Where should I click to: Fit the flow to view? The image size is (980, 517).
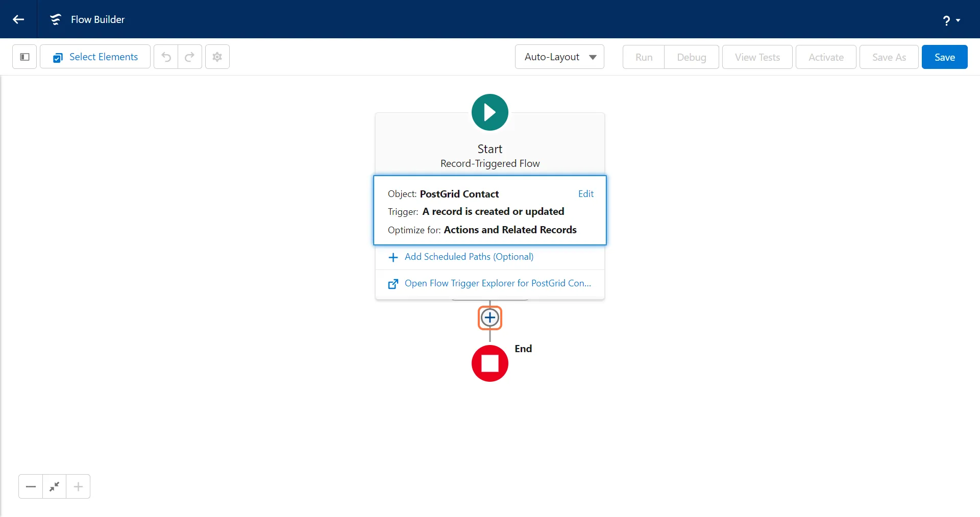tap(55, 486)
